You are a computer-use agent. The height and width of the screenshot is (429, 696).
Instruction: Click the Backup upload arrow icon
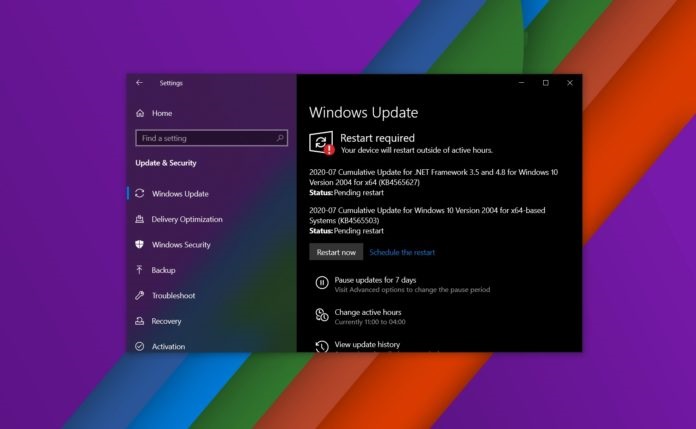click(x=139, y=270)
